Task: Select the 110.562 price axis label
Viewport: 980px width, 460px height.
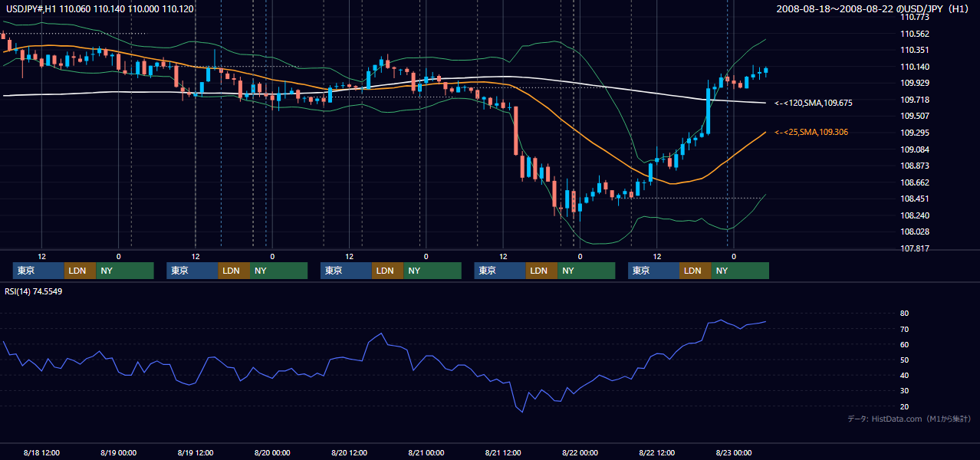Action: [916, 34]
